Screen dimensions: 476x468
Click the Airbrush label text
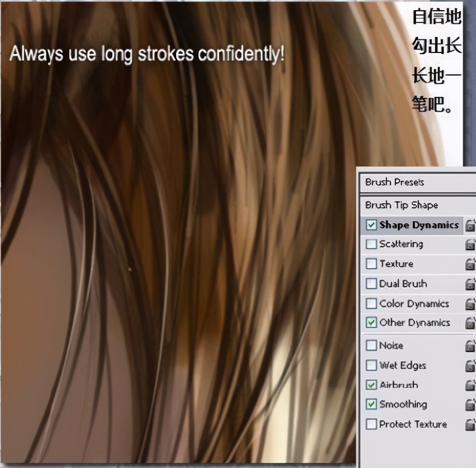399,385
